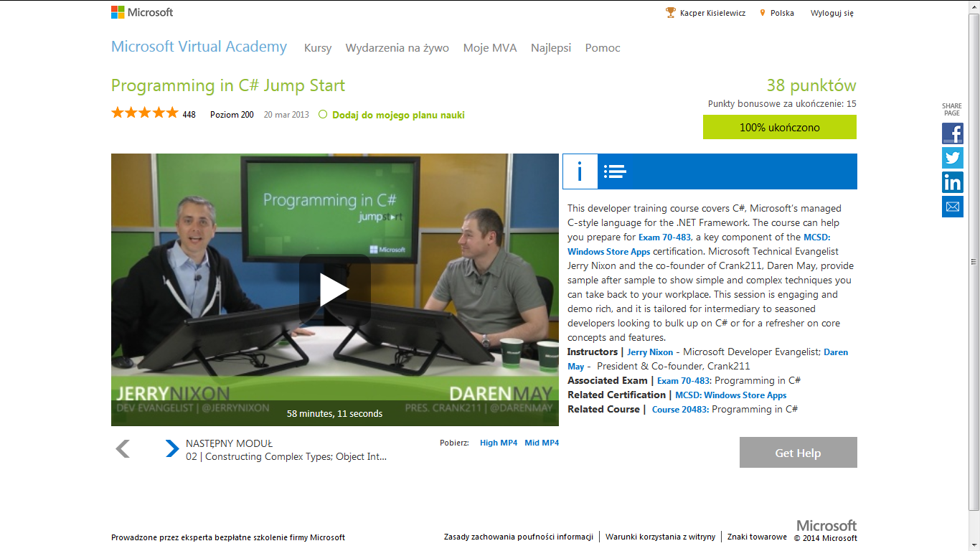Download the High MP4 video

pyautogui.click(x=498, y=443)
